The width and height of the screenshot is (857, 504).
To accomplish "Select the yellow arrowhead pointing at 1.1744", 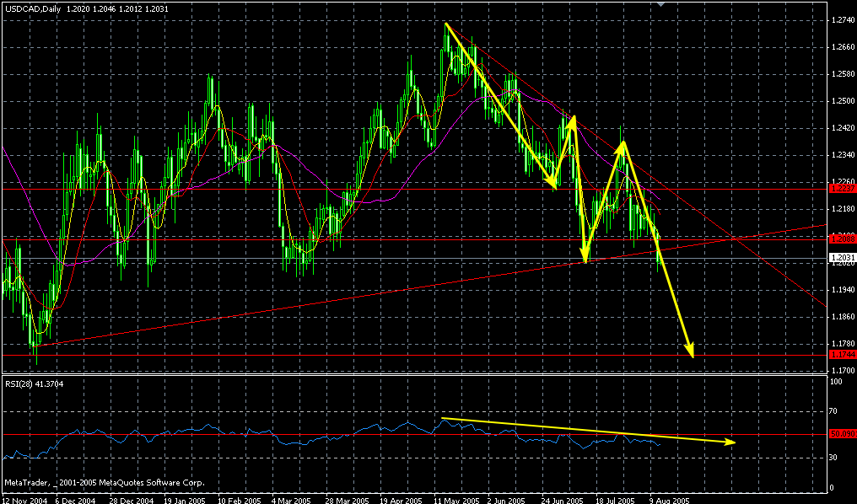I will 690,350.
